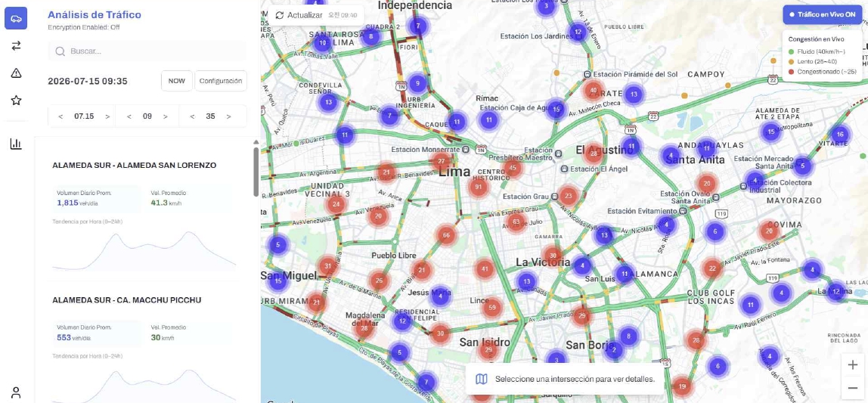868x403 pixels.
Task: Click the 1,815 veh/día volume value
Action: 73,203
